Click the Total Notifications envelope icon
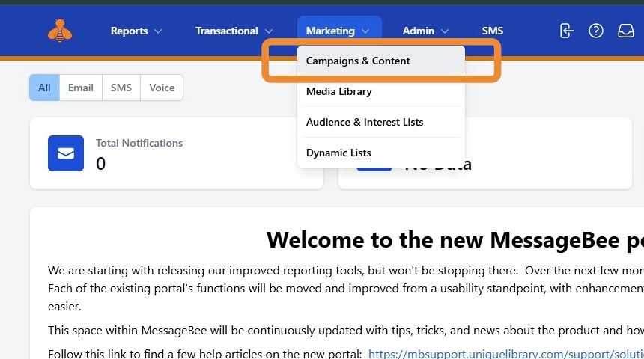 point(66,153)
